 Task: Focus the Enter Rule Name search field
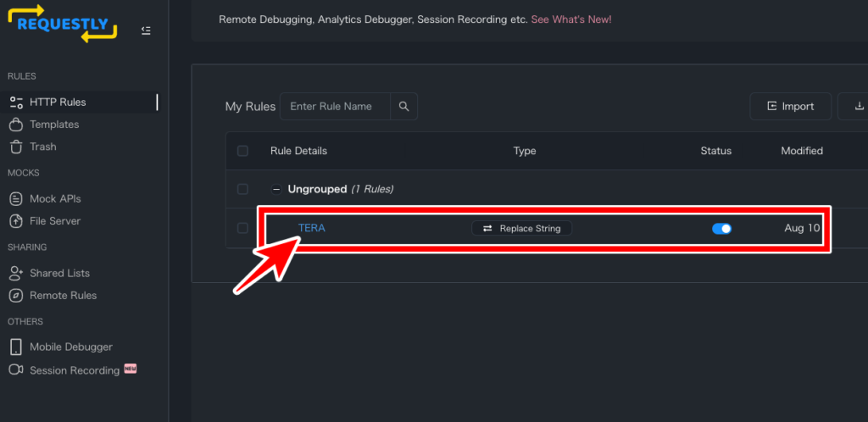(x=336, y=106)
